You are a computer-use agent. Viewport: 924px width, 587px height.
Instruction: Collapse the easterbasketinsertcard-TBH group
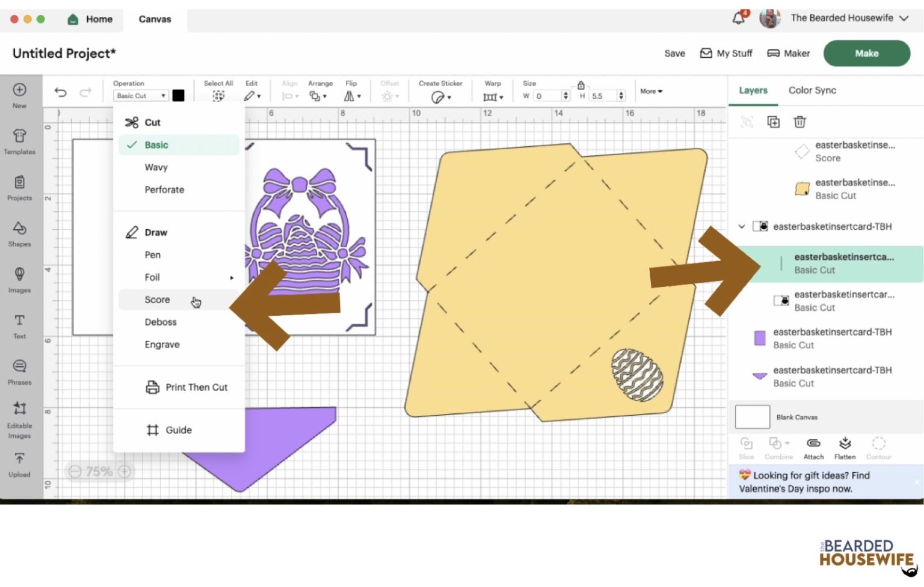(x=742, y=227)
